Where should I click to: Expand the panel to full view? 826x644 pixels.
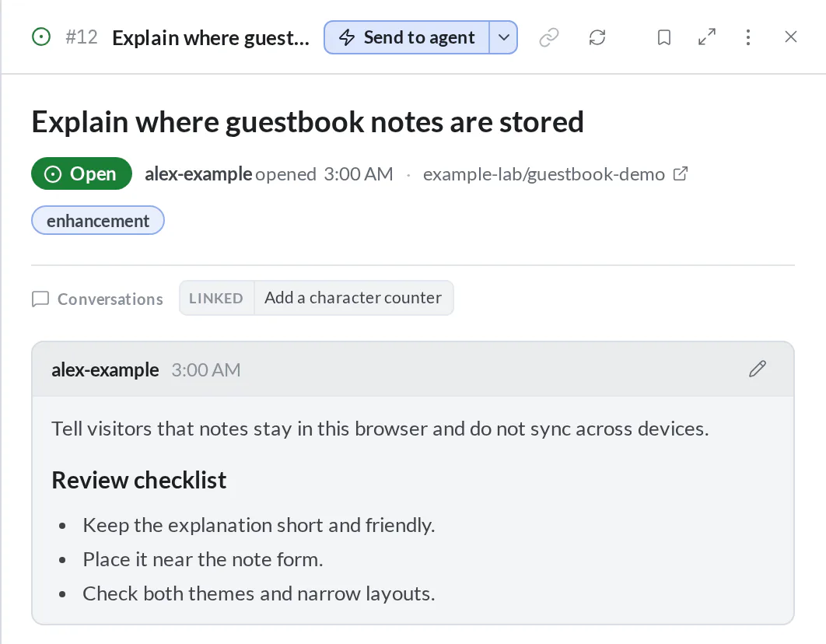click(x=707, y=37)
